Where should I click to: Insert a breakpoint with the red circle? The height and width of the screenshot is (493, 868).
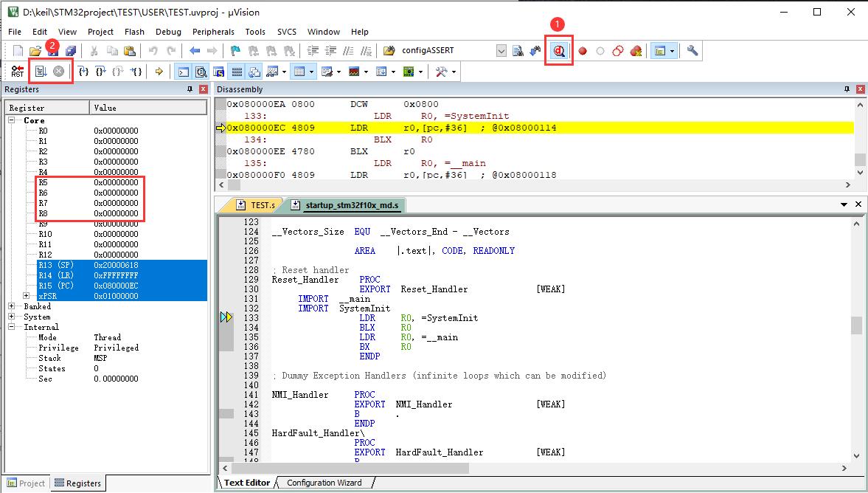[x=583, y=51]
